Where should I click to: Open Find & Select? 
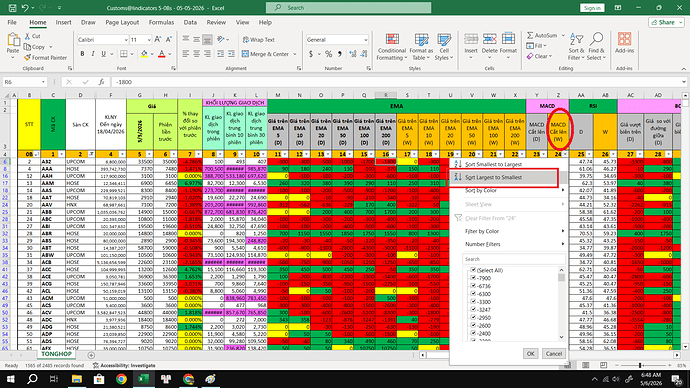coord(596,47)
